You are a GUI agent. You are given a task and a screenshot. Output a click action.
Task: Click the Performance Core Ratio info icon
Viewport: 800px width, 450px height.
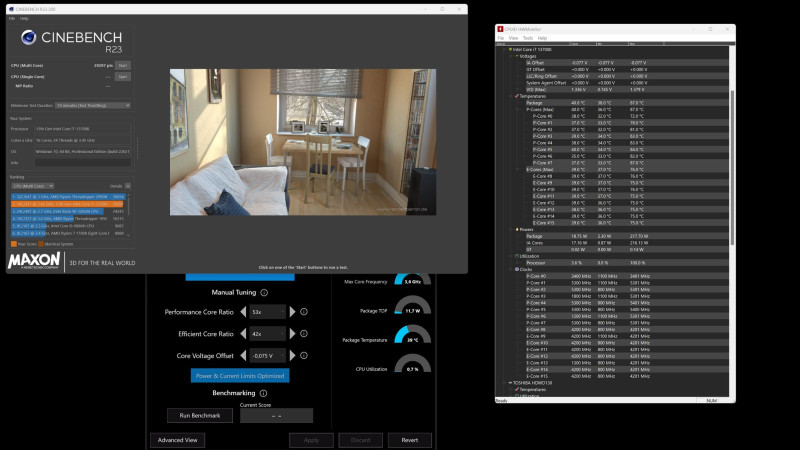click(x=304, y=312)
